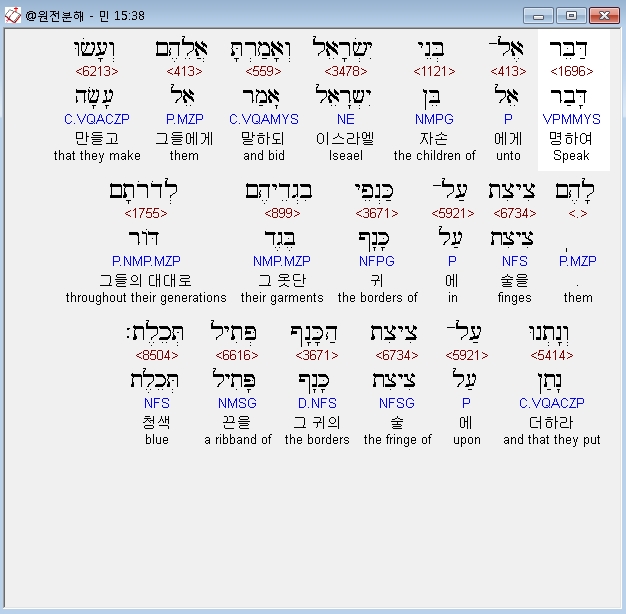
Task: Click Korean gloss 더하라
Action: (x=551, y=422)
